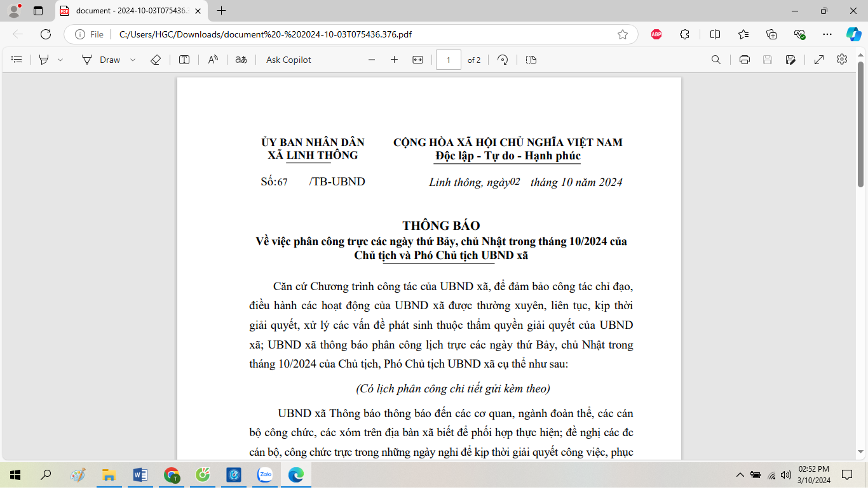Open Windows Start menu

tap(15, 475)
